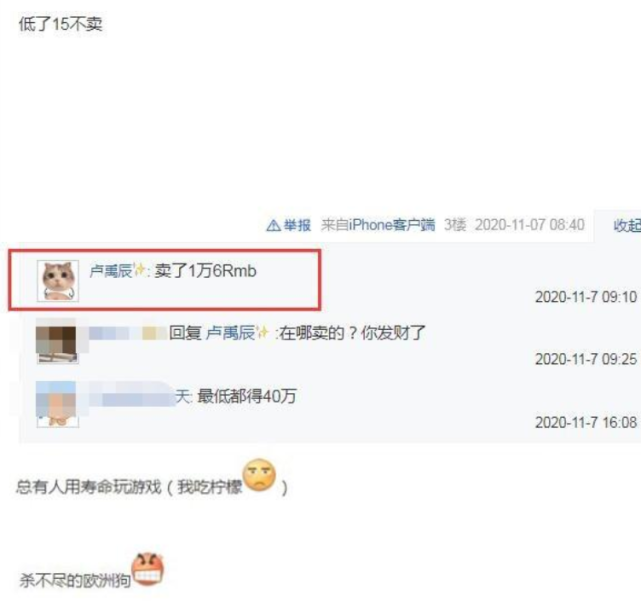641x602 pixels.
Task: Click the sparkle badge beside 卢禹辰
Action: (x=139, y=270)
